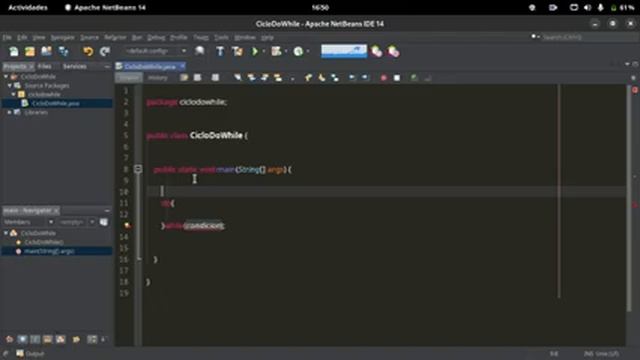Click the error hint icon on line 13

[127, 225]
